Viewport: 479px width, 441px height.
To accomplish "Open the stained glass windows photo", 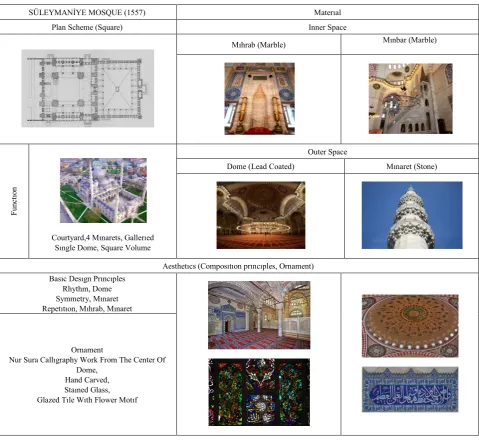I will [259, 392].
